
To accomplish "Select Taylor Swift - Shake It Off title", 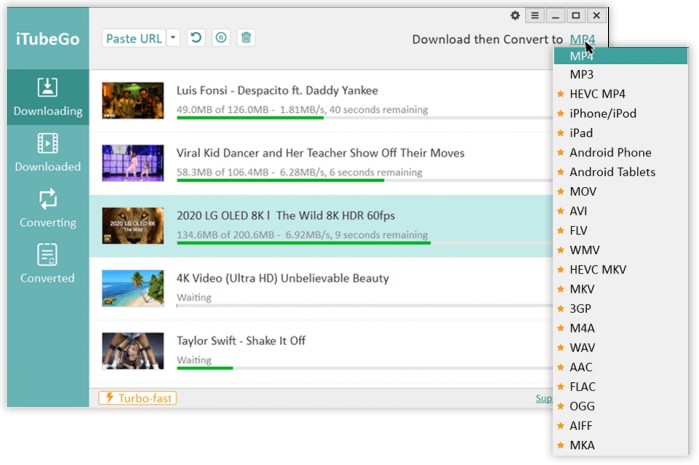I will tap(241, 341).
